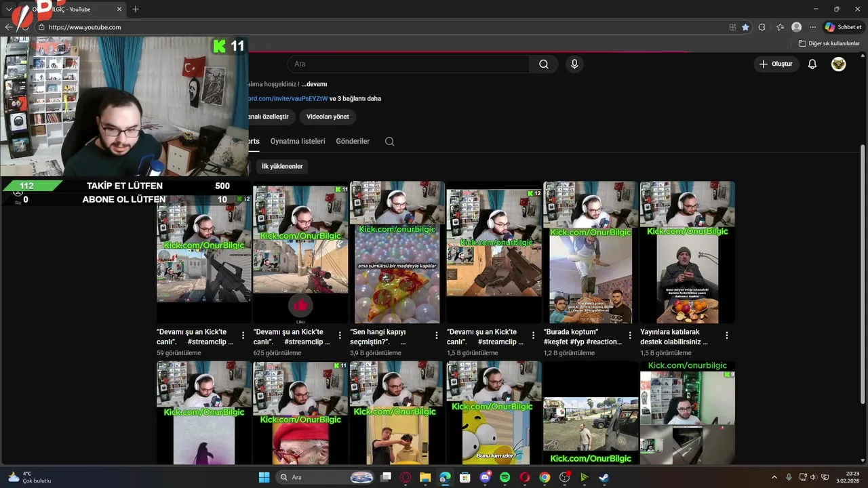868x488 pixels.
Task: Open a new browser tab
Action: [136, 9]
